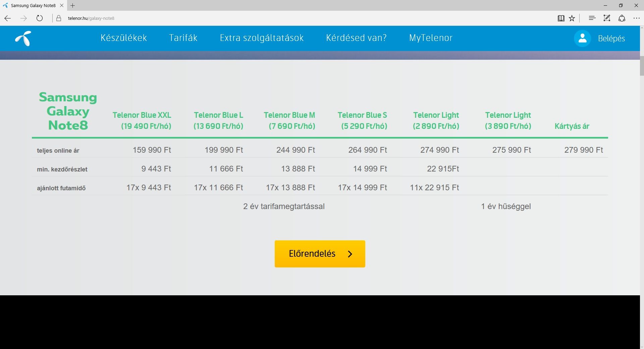Click the padlock site security icon
The width and height of the screenshot is (644, 349).
pyautogui.click(x=59, y=18)
